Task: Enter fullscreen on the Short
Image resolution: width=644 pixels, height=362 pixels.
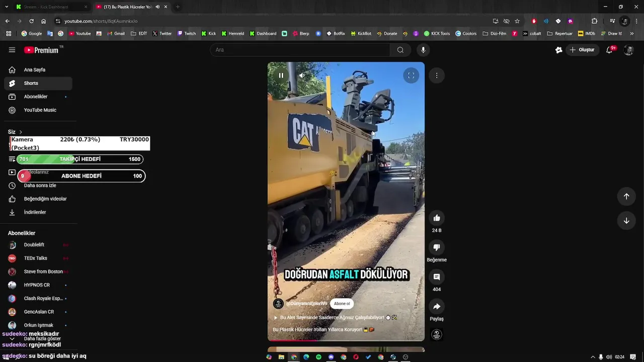Action: [x=411, y=75]
